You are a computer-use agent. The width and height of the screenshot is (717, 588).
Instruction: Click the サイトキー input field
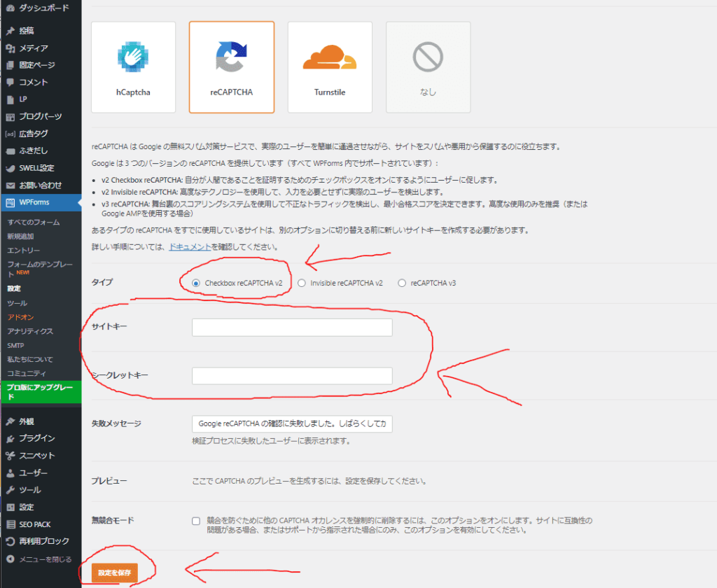coord(292,328)
